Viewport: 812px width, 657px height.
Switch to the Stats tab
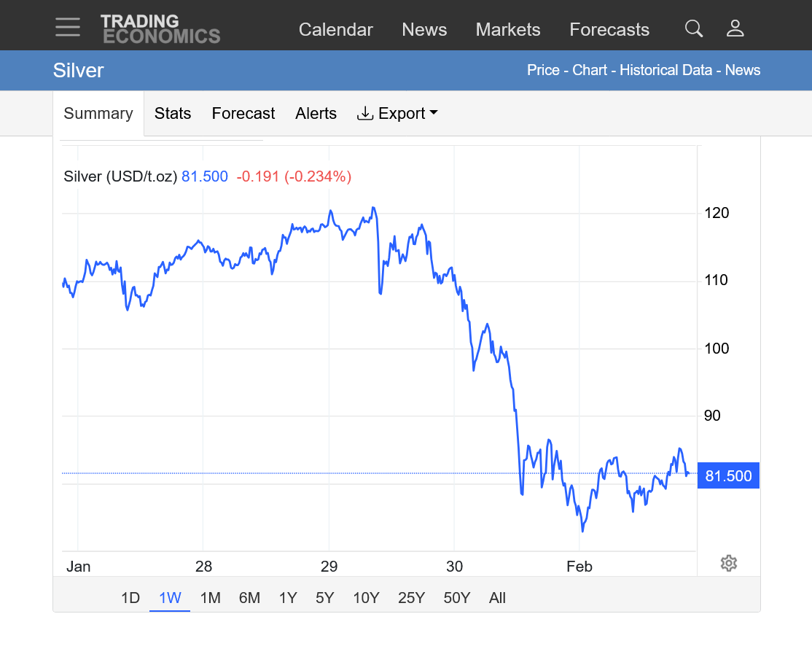tap(173, 113)
